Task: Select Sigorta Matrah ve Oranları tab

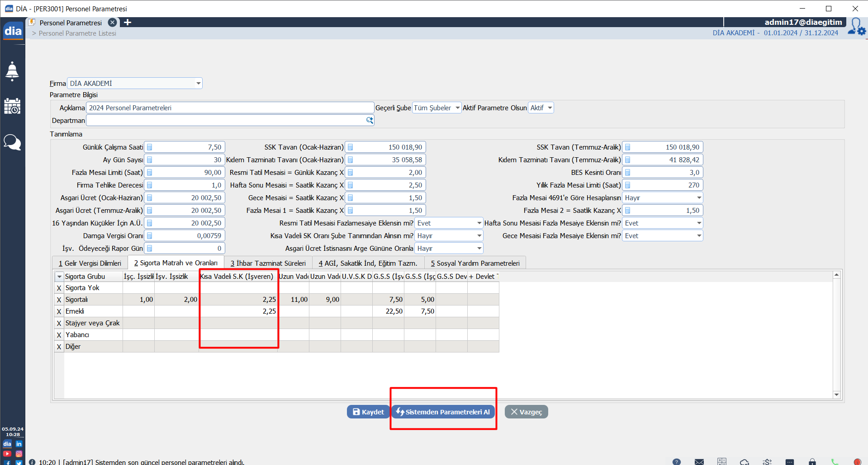Action: click(x=176, y=263)
